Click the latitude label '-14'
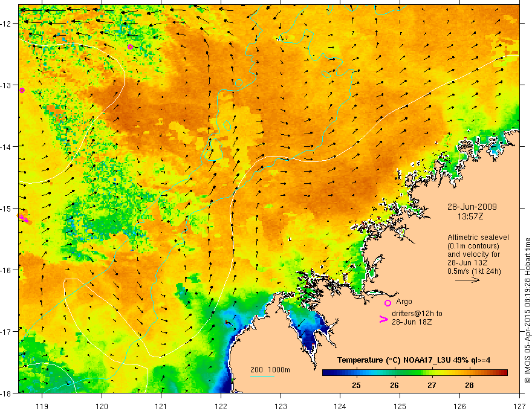Viewport: 532px width, 411px height. click(7, 147)
